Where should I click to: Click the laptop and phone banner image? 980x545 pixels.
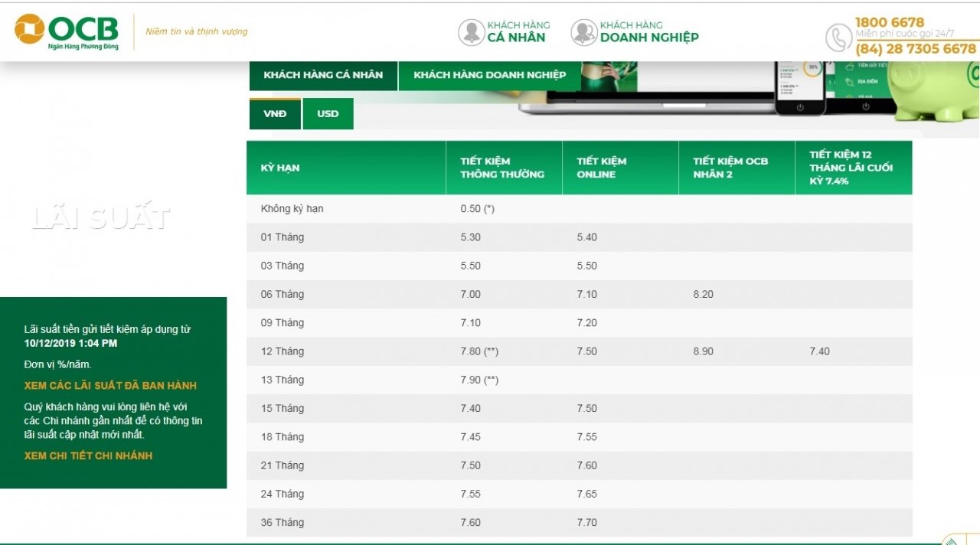708,88
